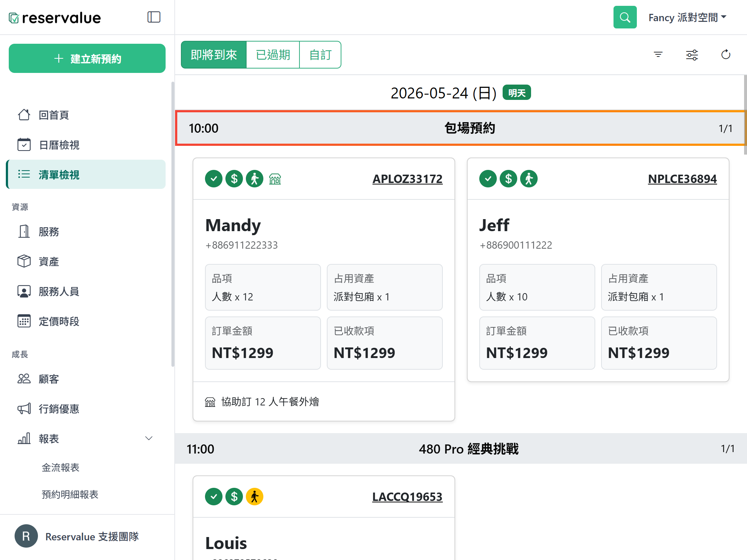Click the calendar grid icon beside 定價時段
The image size is (747, 560).
coord(24,321)
